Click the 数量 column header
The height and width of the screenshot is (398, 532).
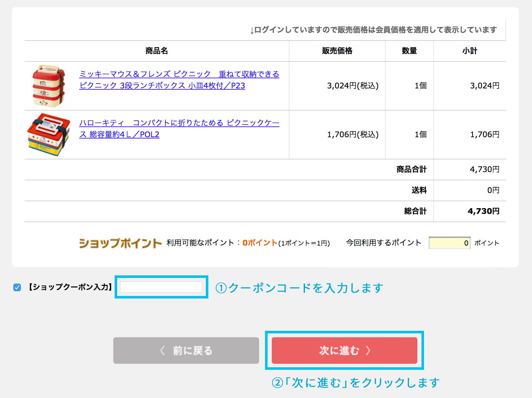(x=409, y=51)
